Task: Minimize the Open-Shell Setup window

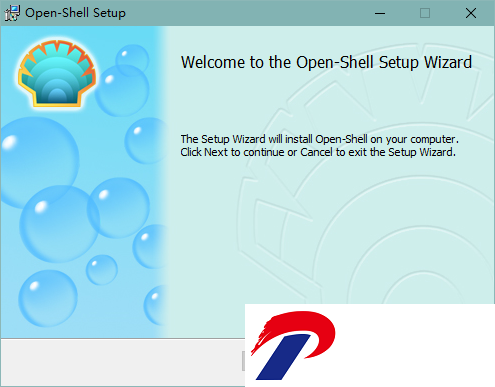Action: (x=380, y=13)
